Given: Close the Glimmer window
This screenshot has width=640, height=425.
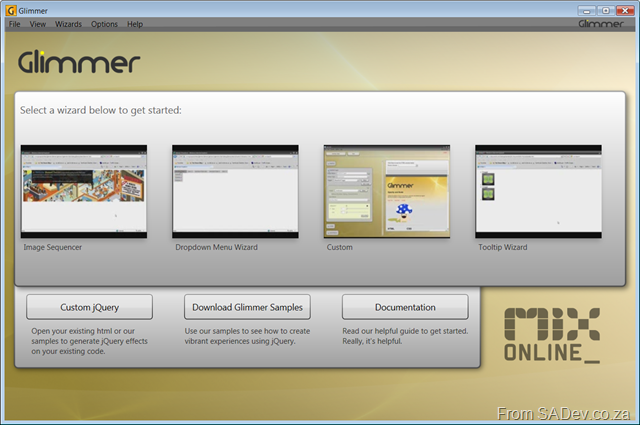Looking at the screenshot, I should [625, 11].
